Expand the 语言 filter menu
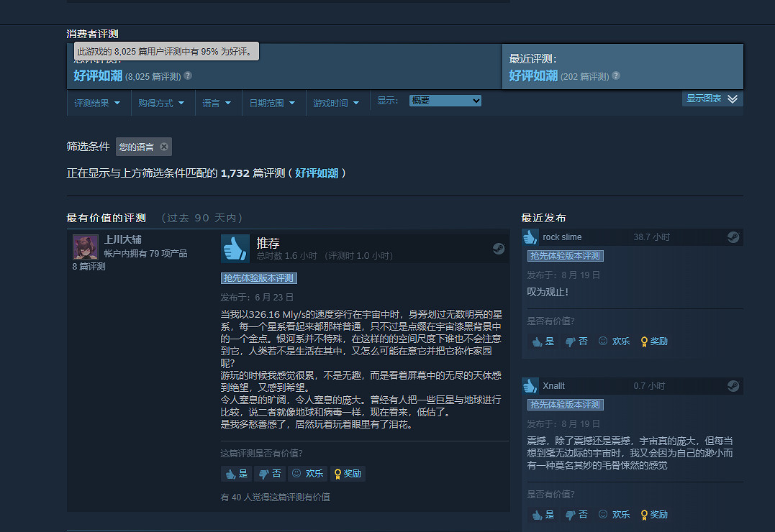The width and height of the screenshot is (775, 532). [x=217, y=103]
